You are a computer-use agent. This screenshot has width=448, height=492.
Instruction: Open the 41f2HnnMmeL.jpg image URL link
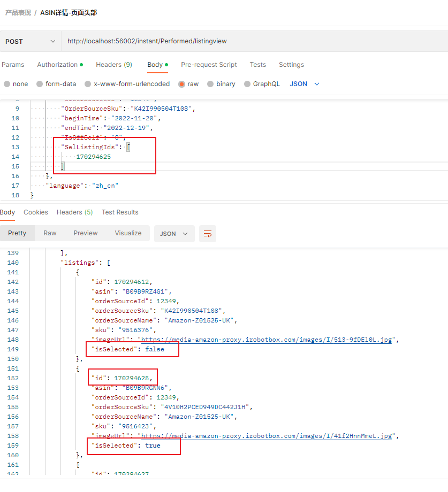pos(267,436)
